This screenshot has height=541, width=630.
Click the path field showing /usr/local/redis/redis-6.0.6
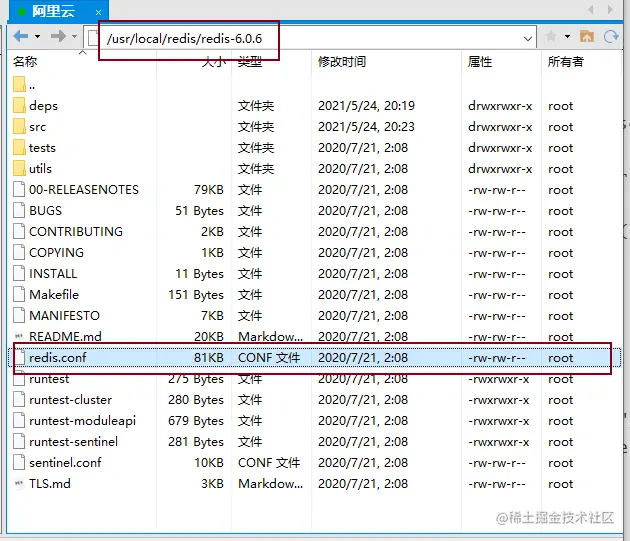tap(309, 38)
